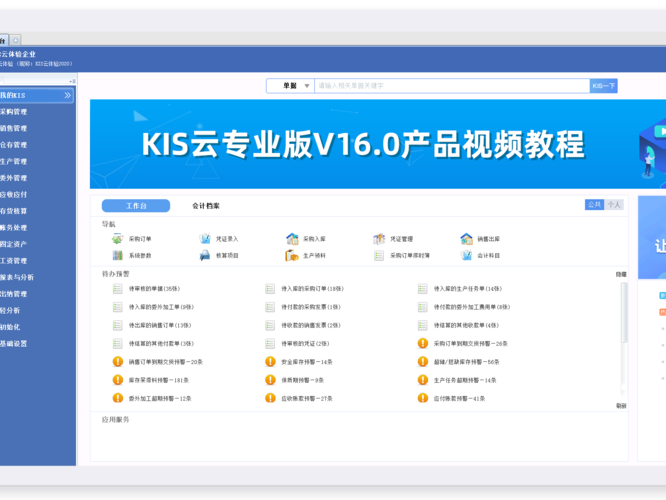Viewport: 666px width, 500px height.
Task: Click warning icon for 安全库存预警
Action: [x=270, y=362]
